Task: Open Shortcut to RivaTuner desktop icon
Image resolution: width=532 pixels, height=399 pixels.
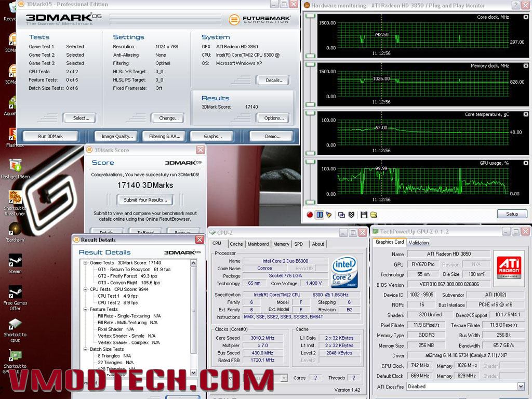Action: [x=15, y=203]
